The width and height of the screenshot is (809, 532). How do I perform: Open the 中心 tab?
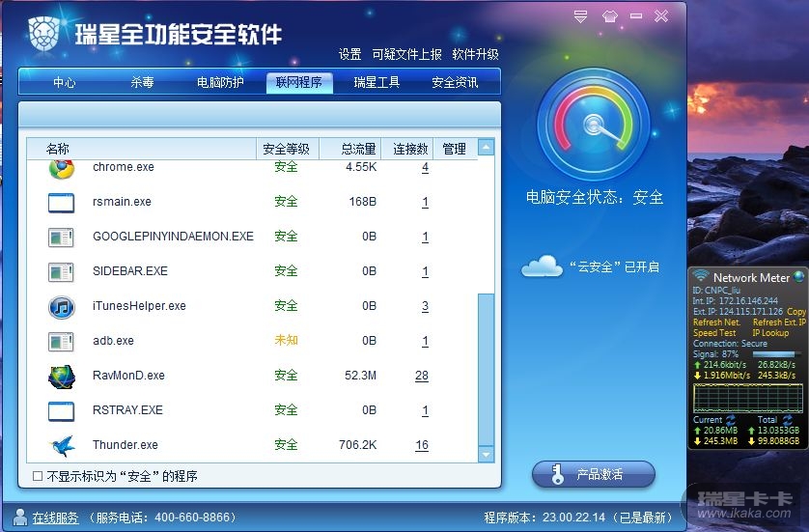(x=64, y=82)
